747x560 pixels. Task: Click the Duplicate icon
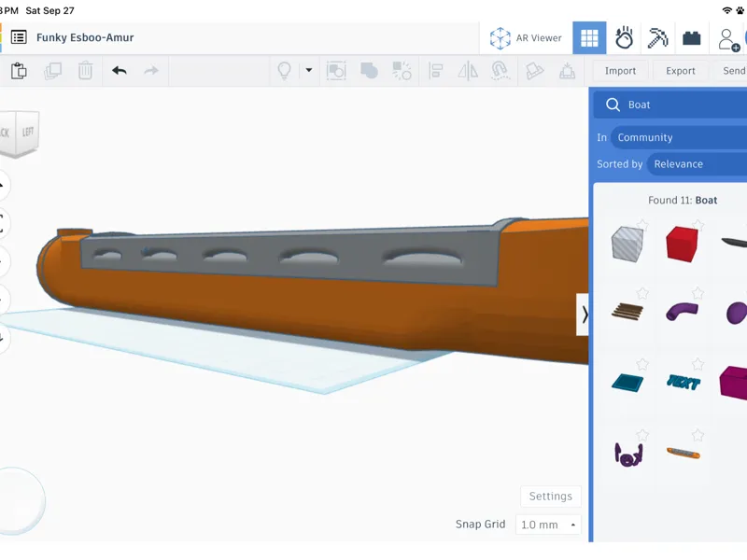(52, 71)
